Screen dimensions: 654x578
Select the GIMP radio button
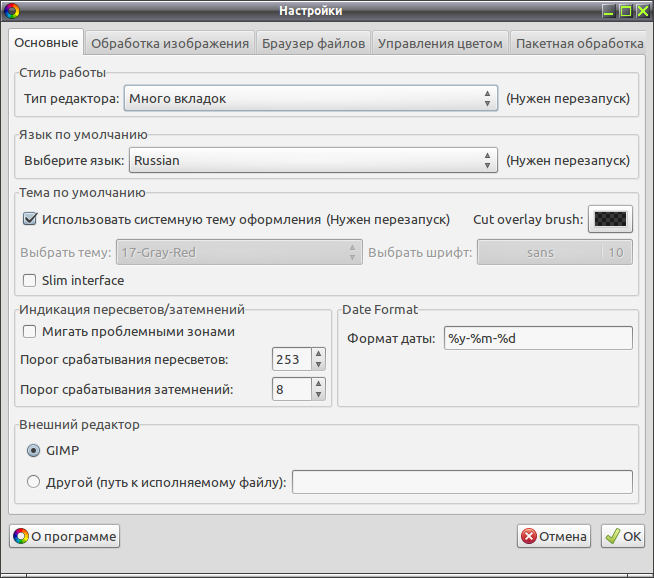click(33, 450)
